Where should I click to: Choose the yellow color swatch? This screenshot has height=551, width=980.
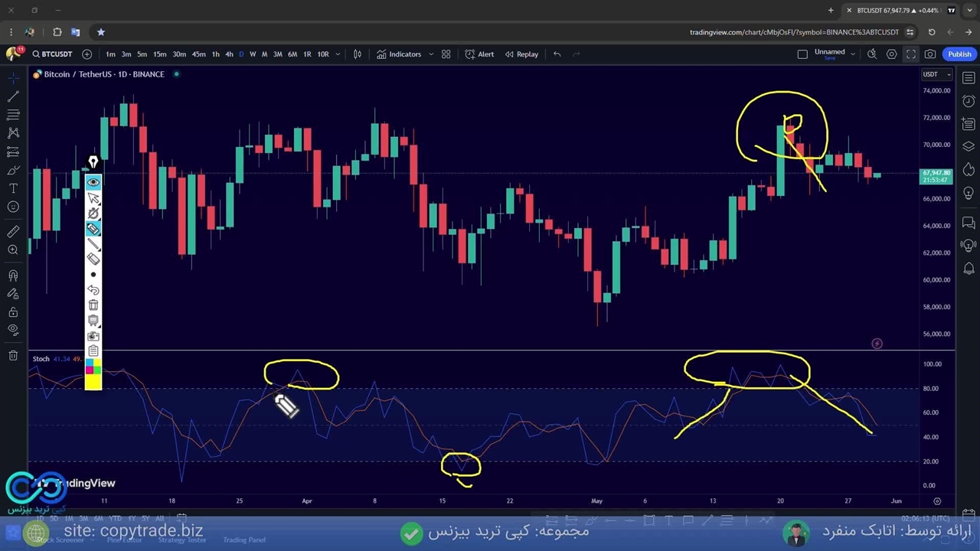click(x=93, y=382)
